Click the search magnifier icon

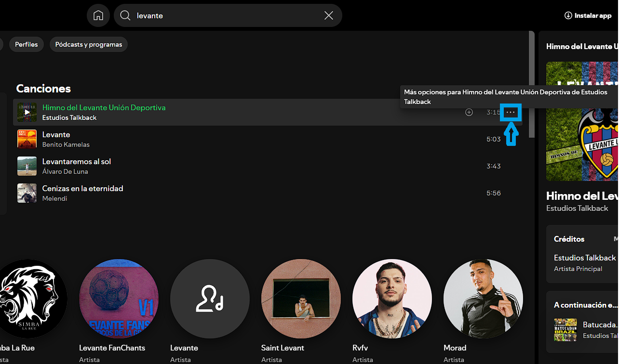click(x=124, y=15)
